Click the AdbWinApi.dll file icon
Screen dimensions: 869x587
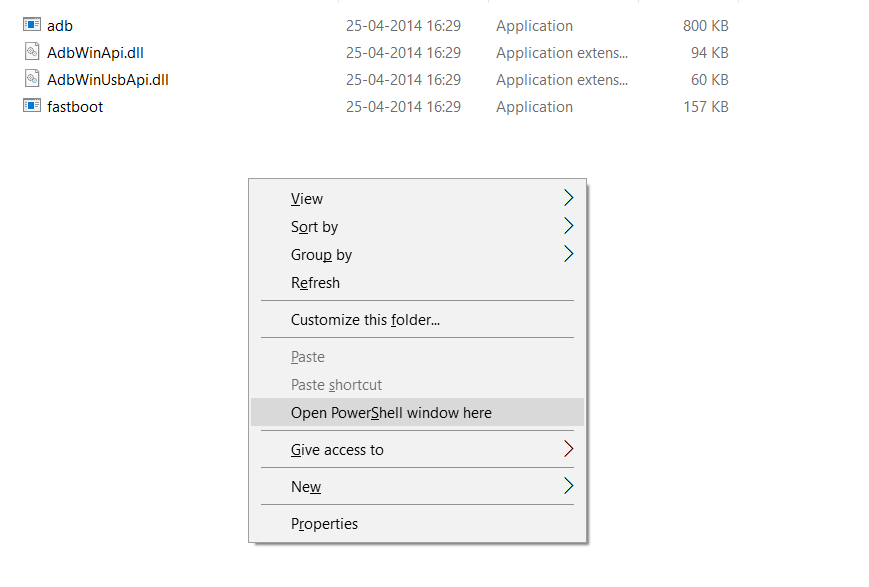pos(32,52)
